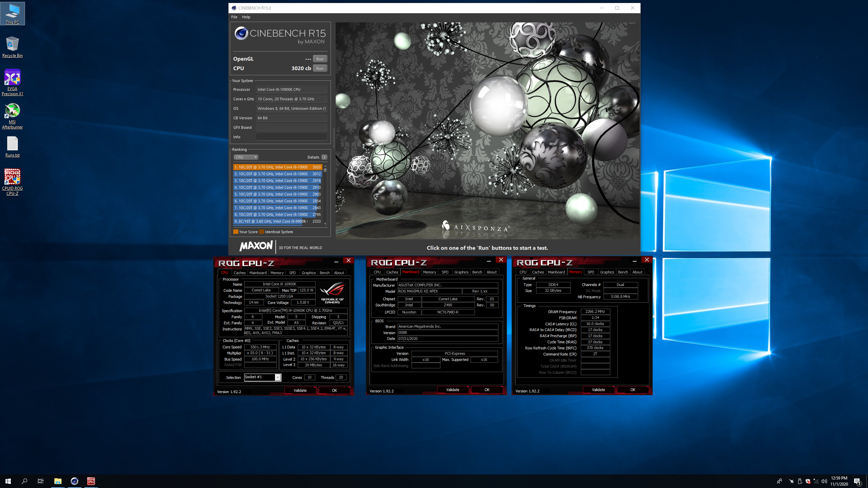
Task: Click OK in the Mainboard CPU-Z window
Action: 487,390
